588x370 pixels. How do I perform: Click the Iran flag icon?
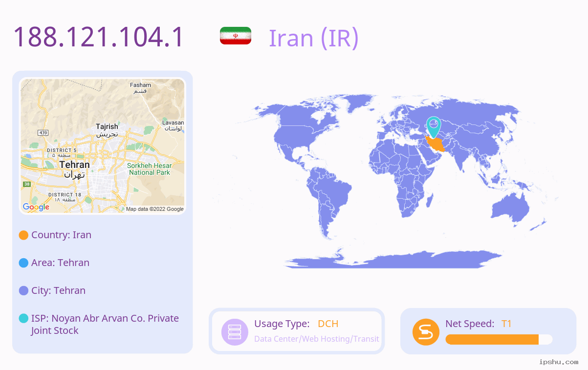[x=236, y=36]
